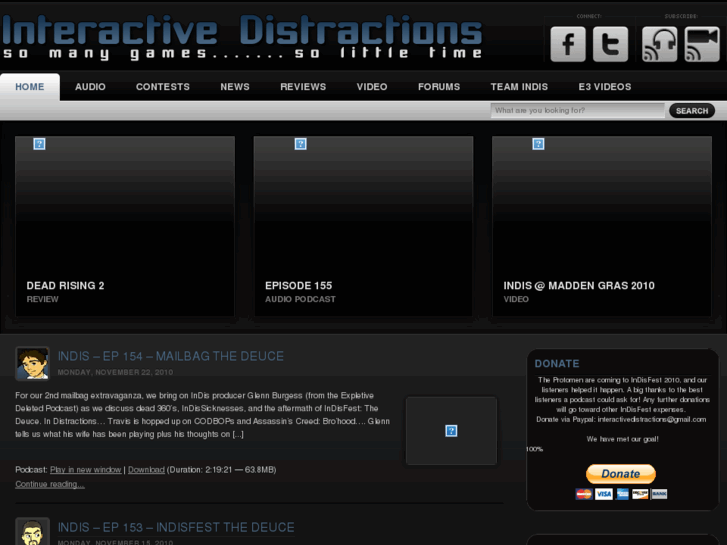The width and height of the screenshot is (727, 545).
Task: Open the Contests menu item
Action: click(x=163, y=87)
